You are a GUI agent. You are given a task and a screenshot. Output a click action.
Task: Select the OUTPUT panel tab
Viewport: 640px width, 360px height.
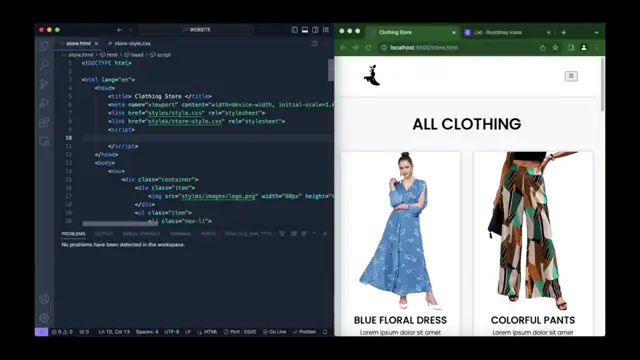pos(104,234)
